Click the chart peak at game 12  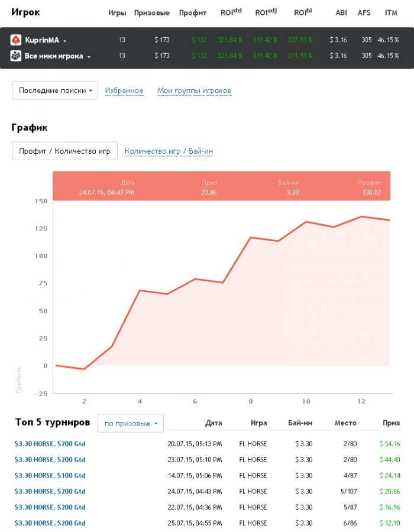coord(362,216)
